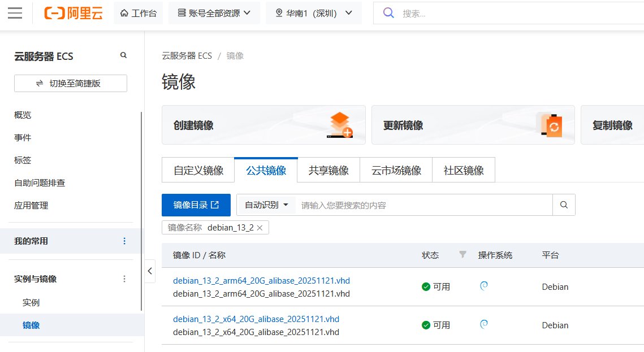Viewport: 644px width, 352px height.
Task: Switch to the 云市场镜像 tab
Action: [396, 170]
